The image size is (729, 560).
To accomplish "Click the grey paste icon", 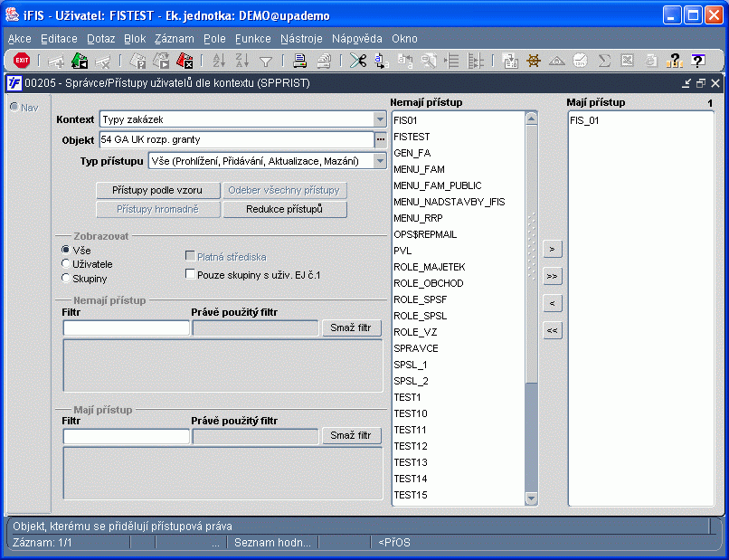I will pos(404,61).
